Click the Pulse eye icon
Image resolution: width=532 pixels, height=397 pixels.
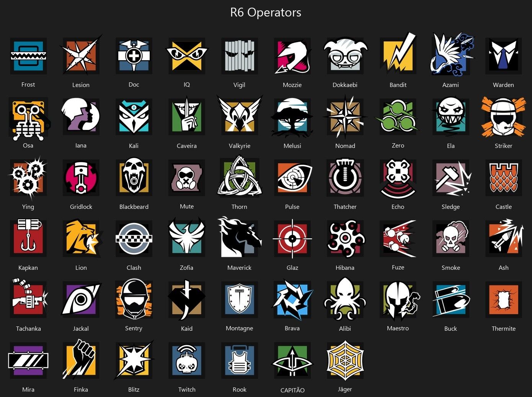[293, 177]
